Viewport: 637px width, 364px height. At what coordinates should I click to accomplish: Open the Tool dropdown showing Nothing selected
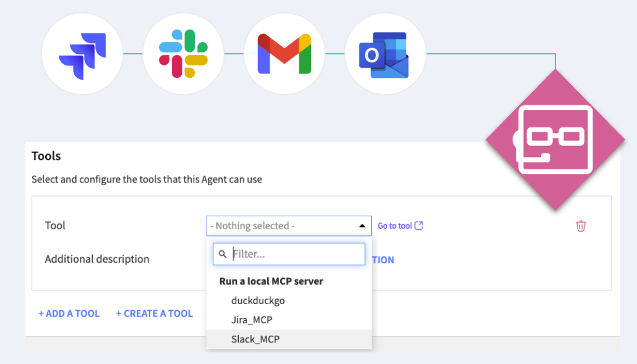tap(282, 226)
